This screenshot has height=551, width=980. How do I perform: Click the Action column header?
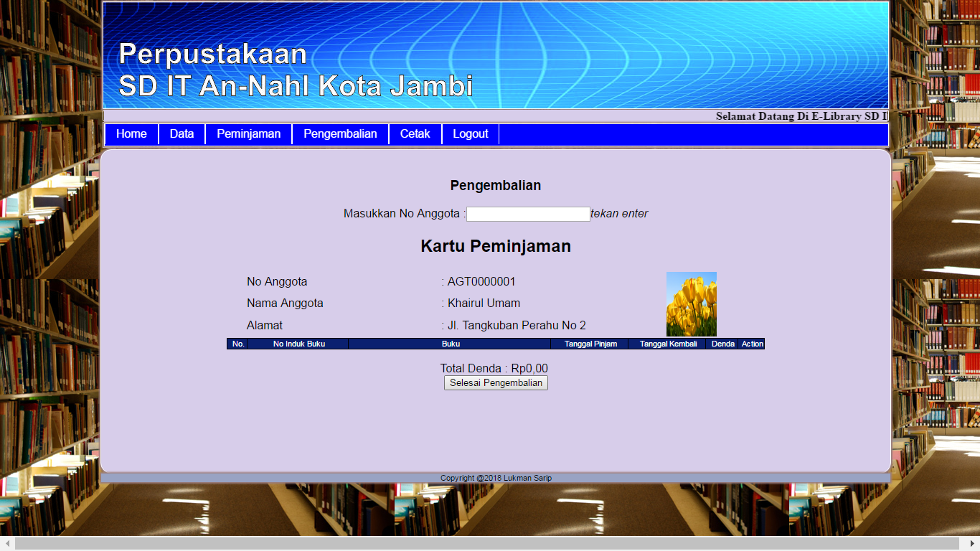(x=752, y=344)
